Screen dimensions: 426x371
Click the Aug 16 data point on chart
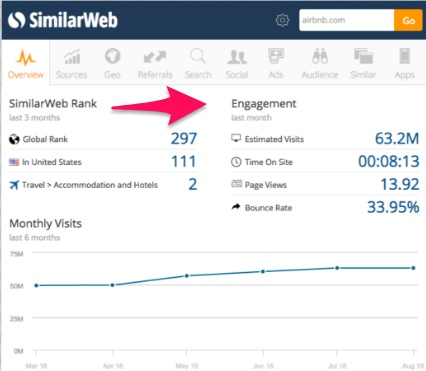(413, 268)
